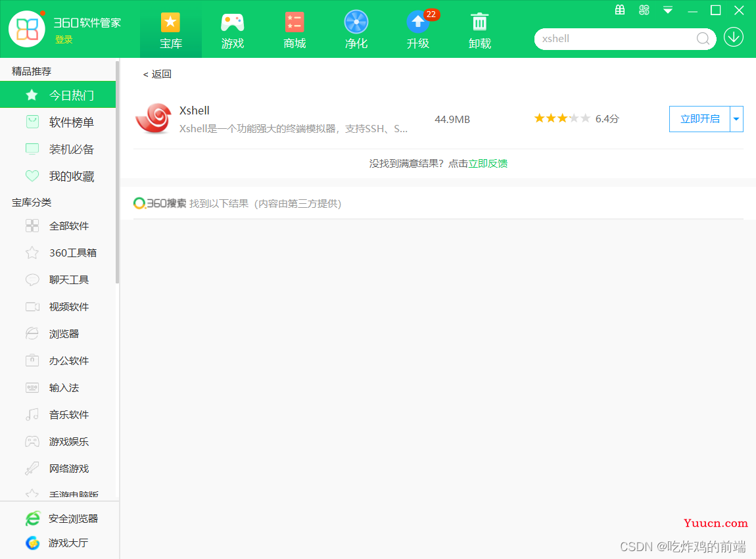Click the upgrade badge showing 22
Image resolution: width=756 pixels, height=559 pixels.
coord(431,14)
